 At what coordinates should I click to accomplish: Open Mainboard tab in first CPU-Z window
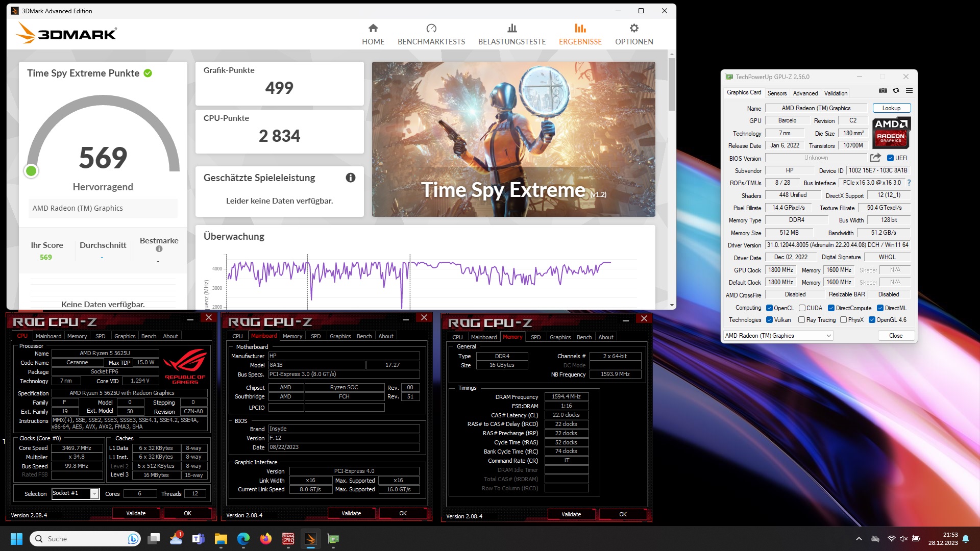pos(48,336)
